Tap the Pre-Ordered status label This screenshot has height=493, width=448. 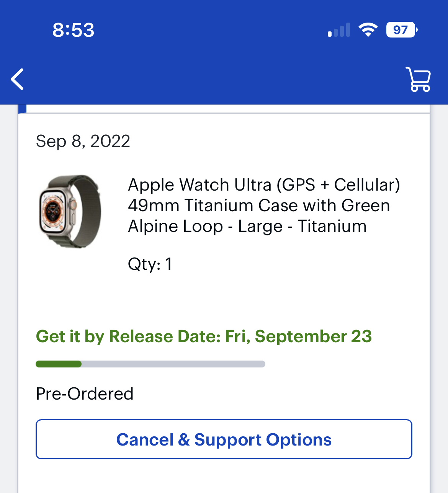[x=85, y=394]
